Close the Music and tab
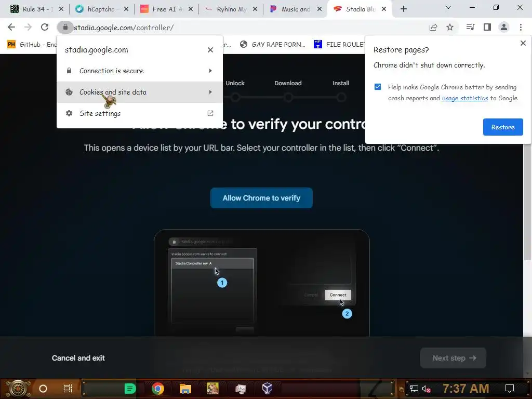This screenshot has width=532, height=399. [320, 9]
